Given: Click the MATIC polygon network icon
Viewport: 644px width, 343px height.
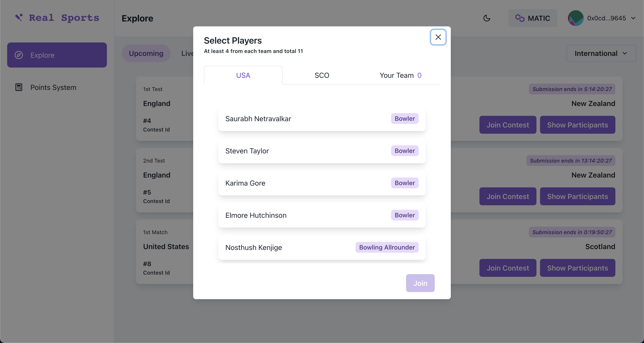Looking at the screenshot, I should (519, 18).
